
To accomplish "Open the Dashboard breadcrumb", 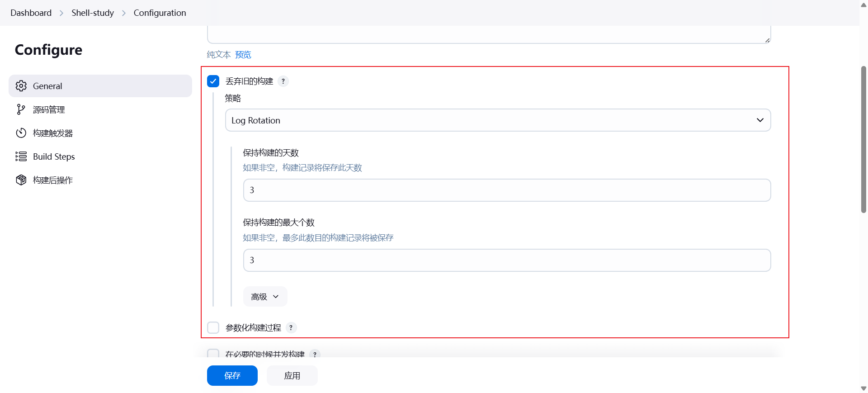I will (x=31, y=13).
